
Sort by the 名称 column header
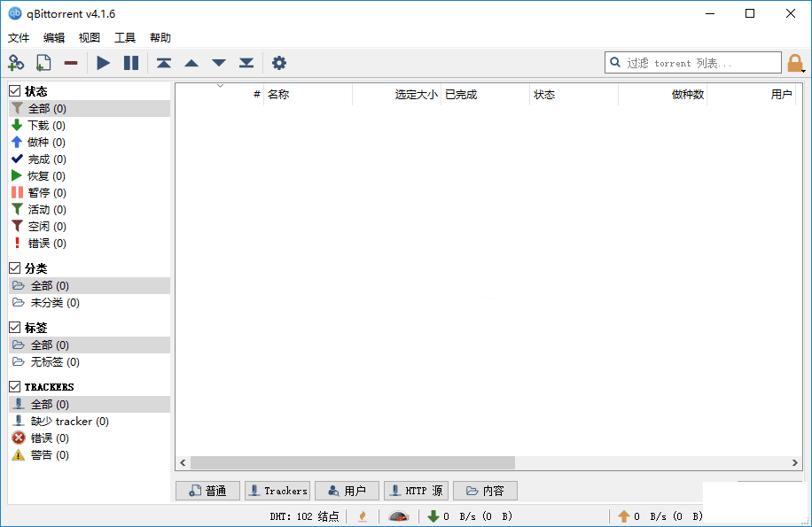(x=308, y=95)
